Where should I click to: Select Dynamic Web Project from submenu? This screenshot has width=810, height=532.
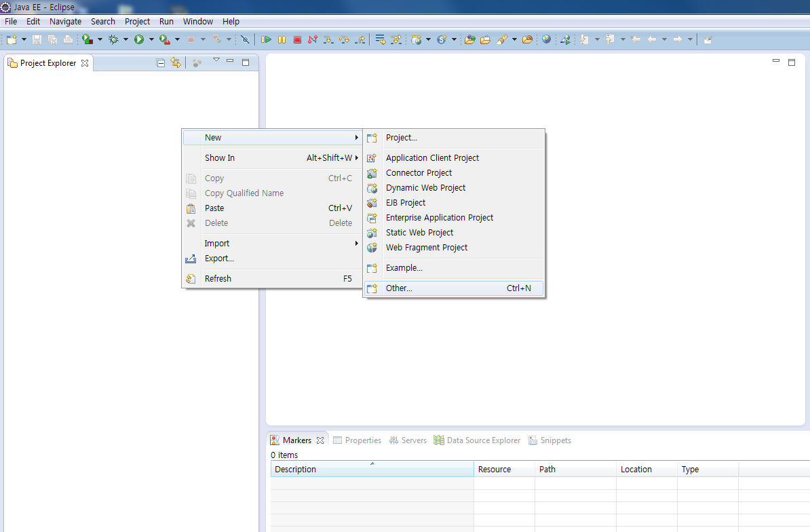(x=425, y=188)
